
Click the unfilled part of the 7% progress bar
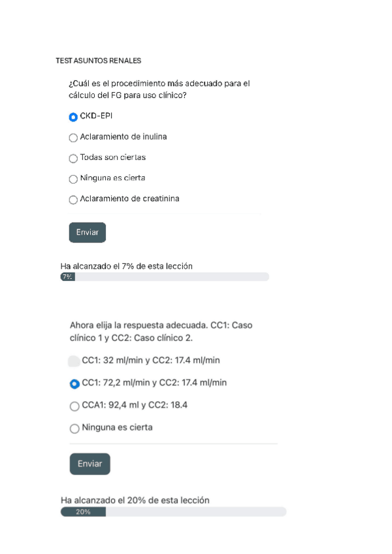point(171,277)
